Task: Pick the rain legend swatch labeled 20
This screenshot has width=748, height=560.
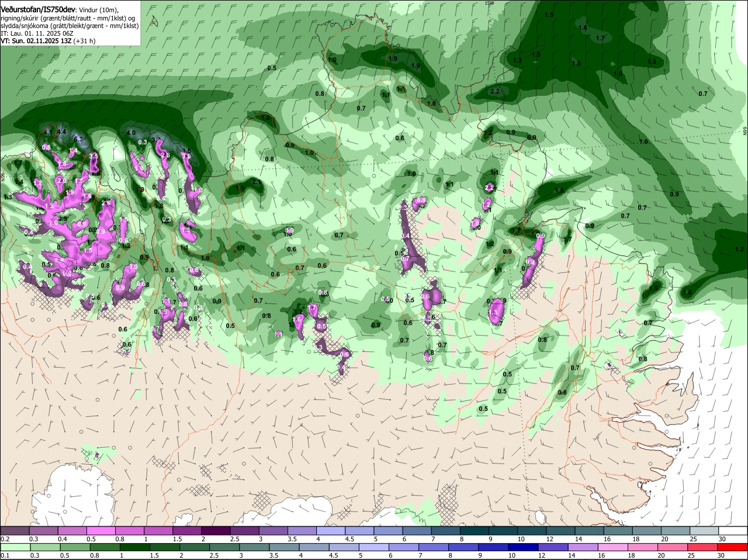Action: 673,547
